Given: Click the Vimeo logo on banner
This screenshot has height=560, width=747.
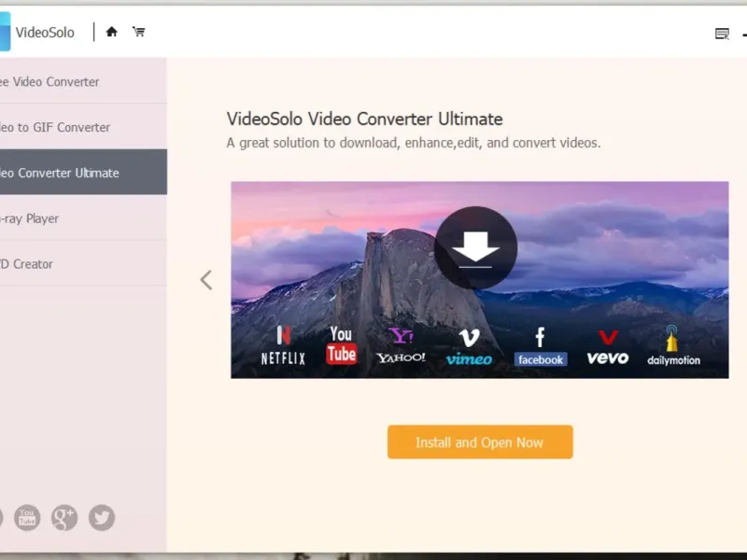Looking at the screenshot, I should [469, 346].
